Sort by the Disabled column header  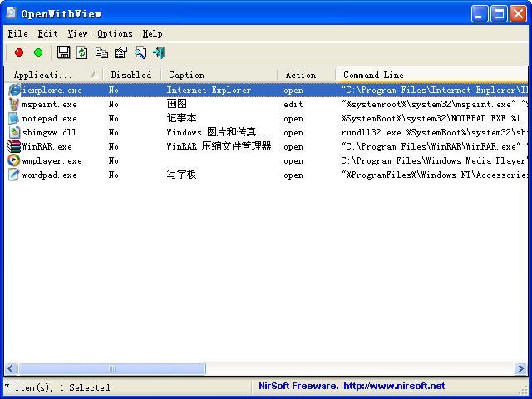click(x=131, y=75)
